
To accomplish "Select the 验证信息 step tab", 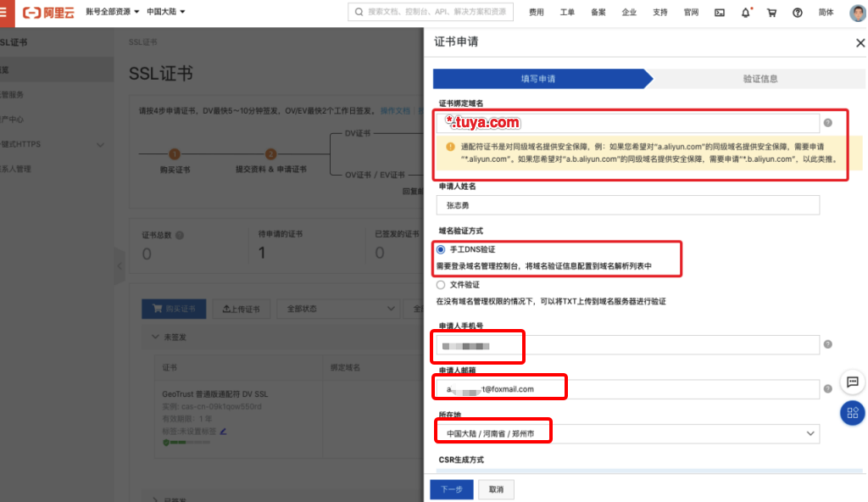I will 760,79.
